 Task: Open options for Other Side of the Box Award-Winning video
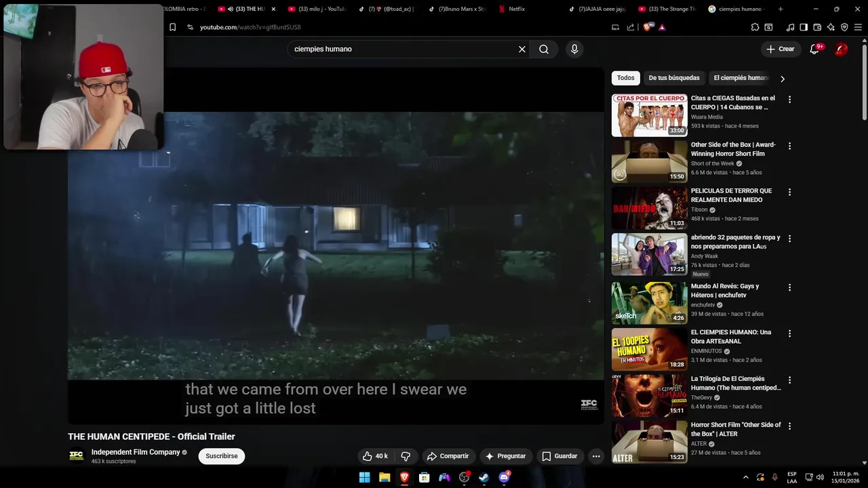click(x=789, y=146)
